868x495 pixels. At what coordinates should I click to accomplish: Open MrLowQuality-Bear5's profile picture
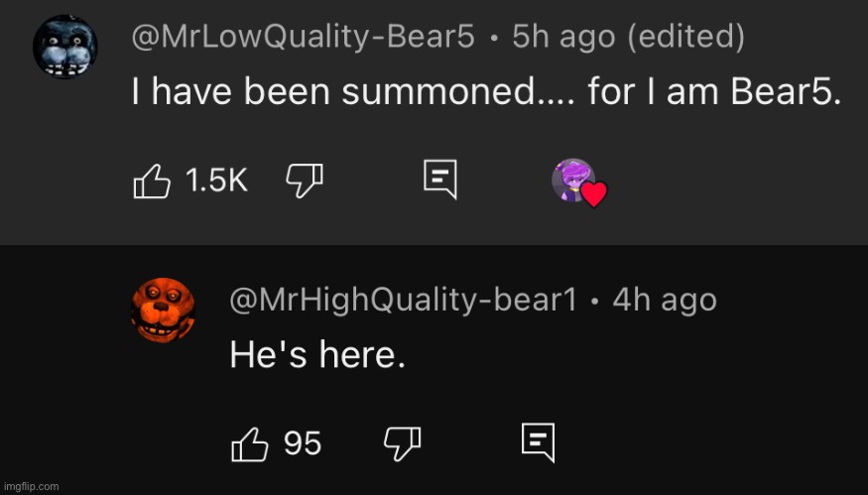pos(64,50)
